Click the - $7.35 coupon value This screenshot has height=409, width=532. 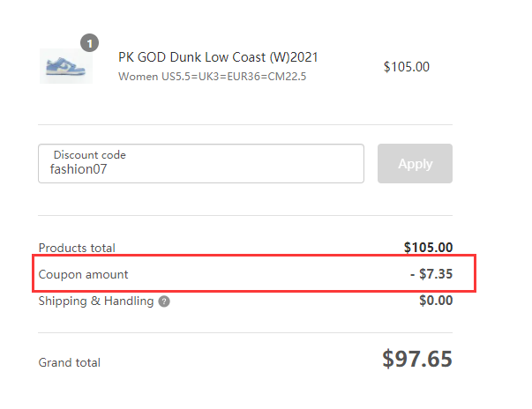click(x=431, y=274)
